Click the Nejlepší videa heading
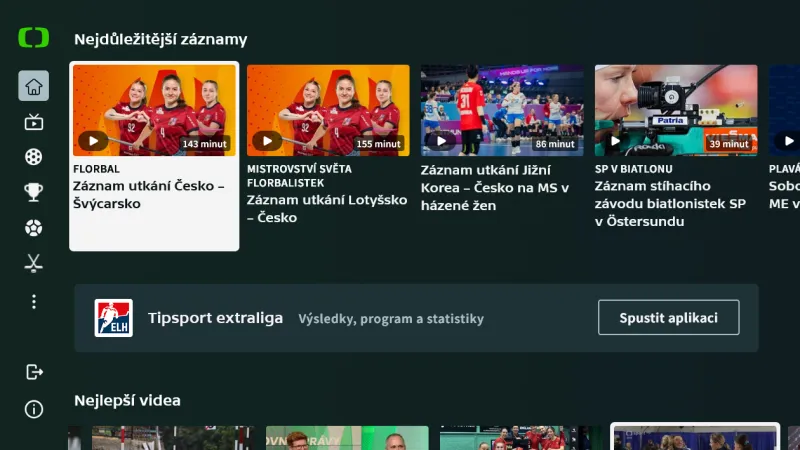Viewport: 800px width, 450px height. (x=127, y=401)
